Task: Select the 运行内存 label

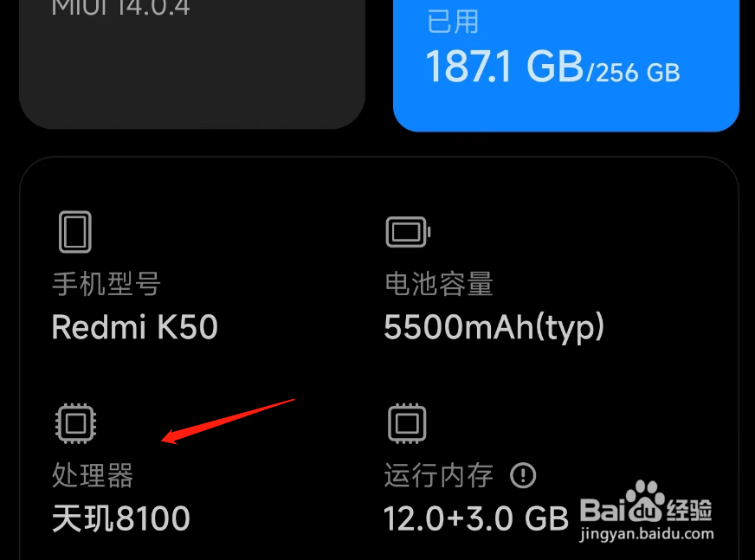Action: pos(439,475)
